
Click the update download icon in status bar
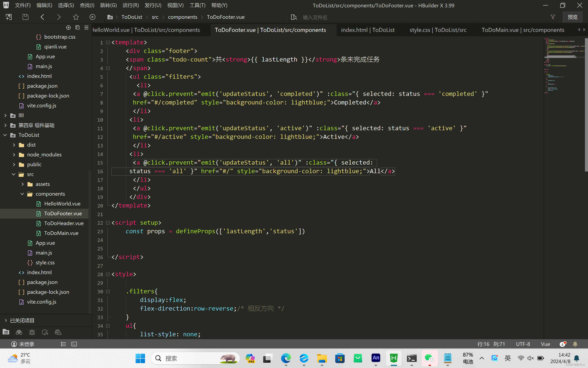(563, 344)
